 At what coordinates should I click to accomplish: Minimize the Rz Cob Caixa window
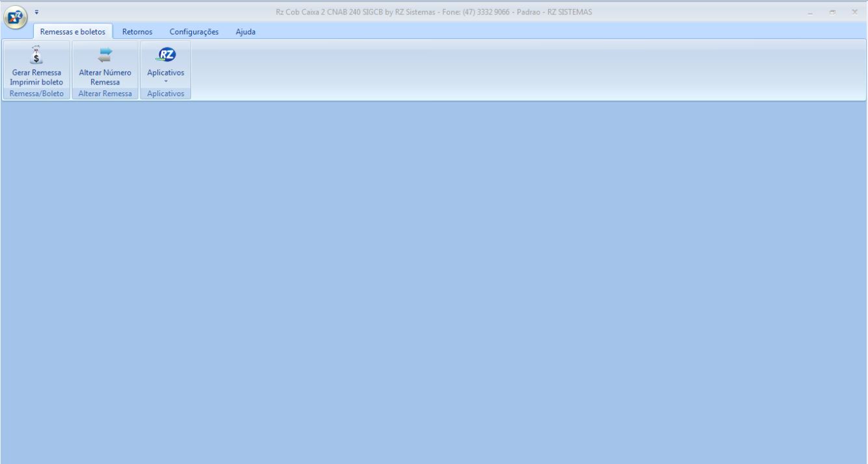[810, 12]
